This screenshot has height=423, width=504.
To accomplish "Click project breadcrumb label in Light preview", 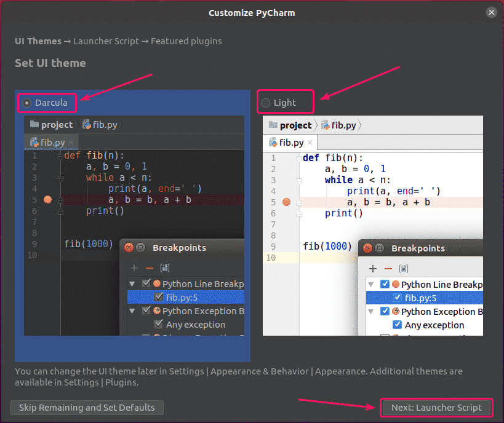I will click(296, 125).
